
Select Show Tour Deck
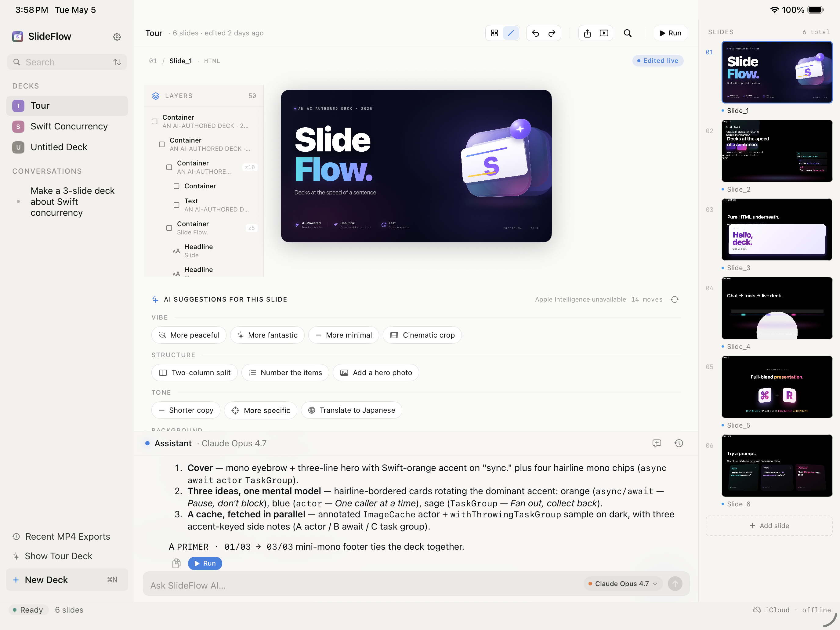52,556
